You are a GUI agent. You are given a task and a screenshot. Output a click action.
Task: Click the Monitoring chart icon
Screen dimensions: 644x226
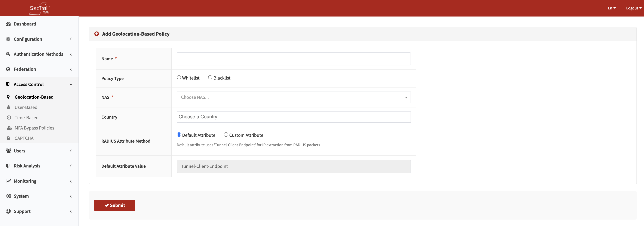[9, 181]
